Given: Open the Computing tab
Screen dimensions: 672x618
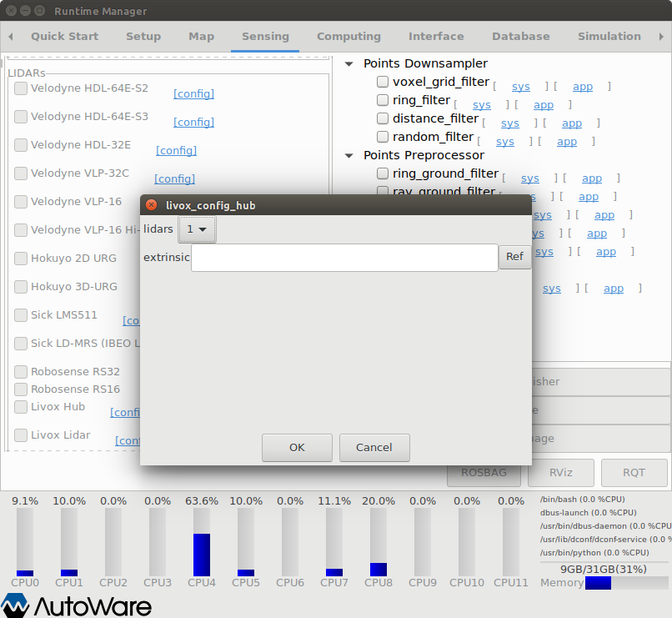Looking at the screenshot, I should click(x=349, y=37).
